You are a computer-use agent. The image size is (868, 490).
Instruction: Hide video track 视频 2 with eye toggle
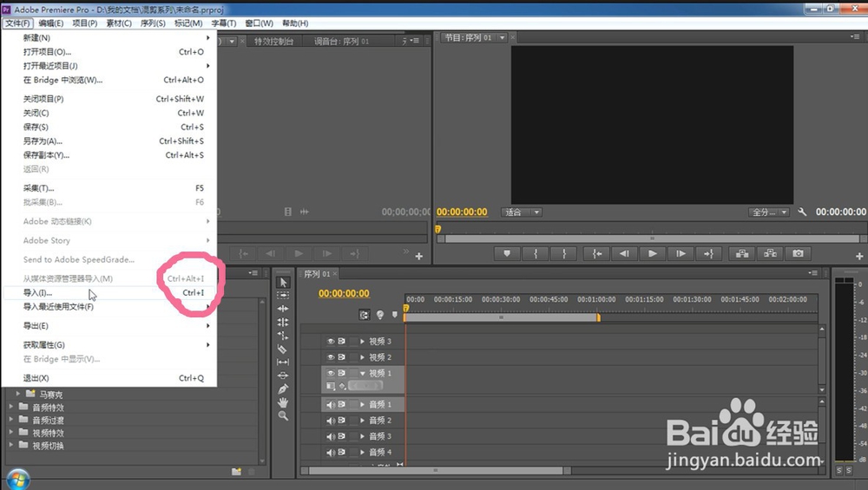pyautogui.click(x=331, y=357)
